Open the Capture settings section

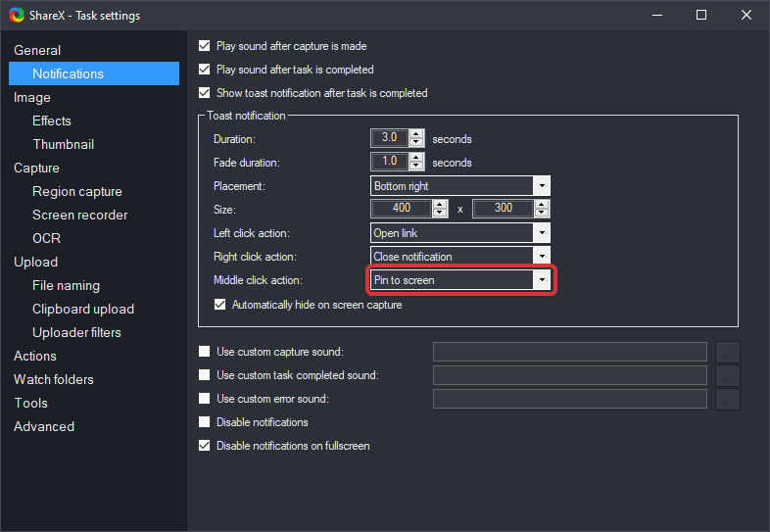tap(36, 168)
